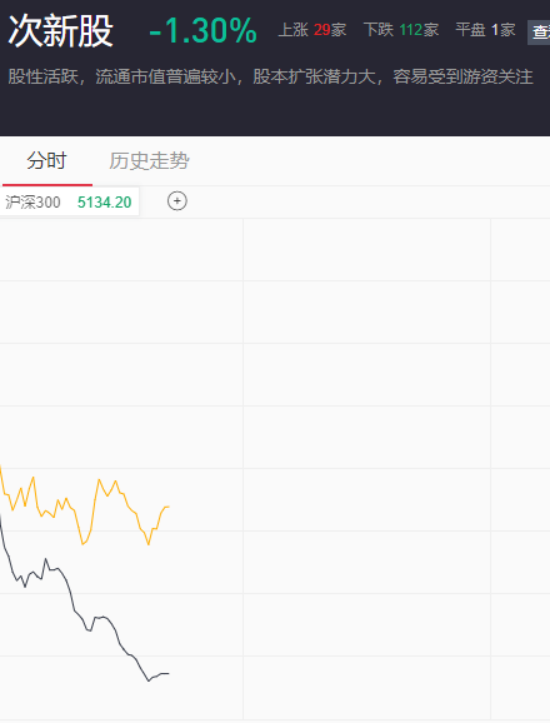550x723 pixels.
Task: Click the -1.30% change figure
Action: [x=203, y=31]
